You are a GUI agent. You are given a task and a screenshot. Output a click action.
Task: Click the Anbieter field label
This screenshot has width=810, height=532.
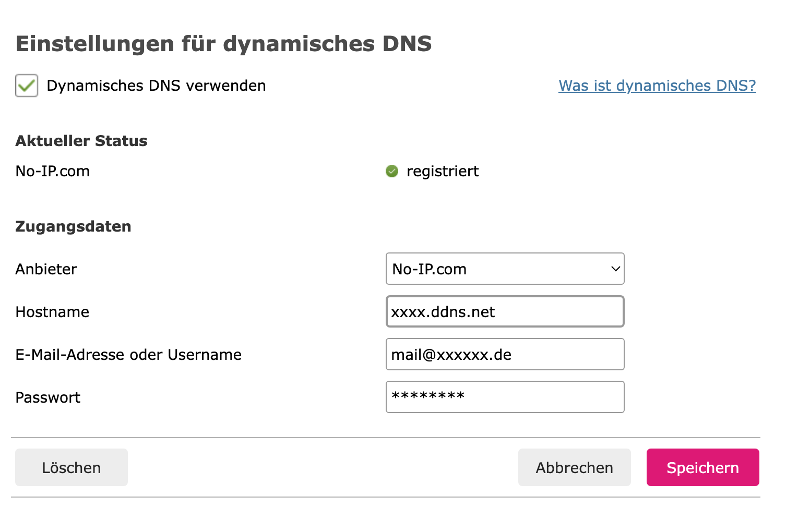[46, 269]
